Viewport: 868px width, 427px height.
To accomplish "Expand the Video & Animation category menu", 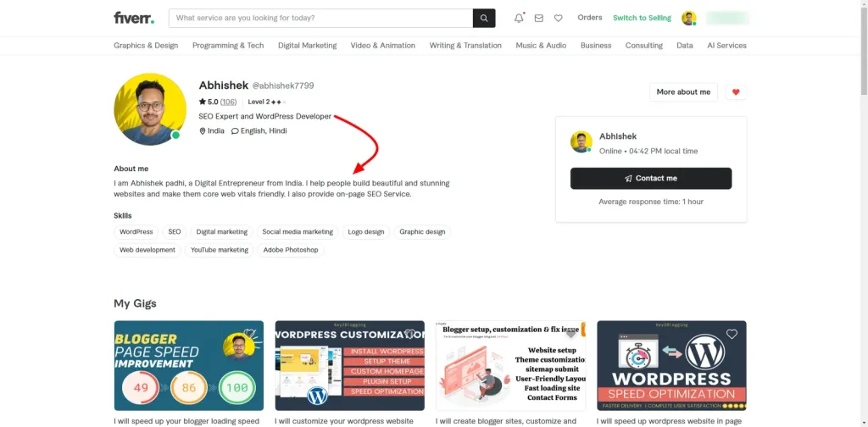I will point(382,46).
